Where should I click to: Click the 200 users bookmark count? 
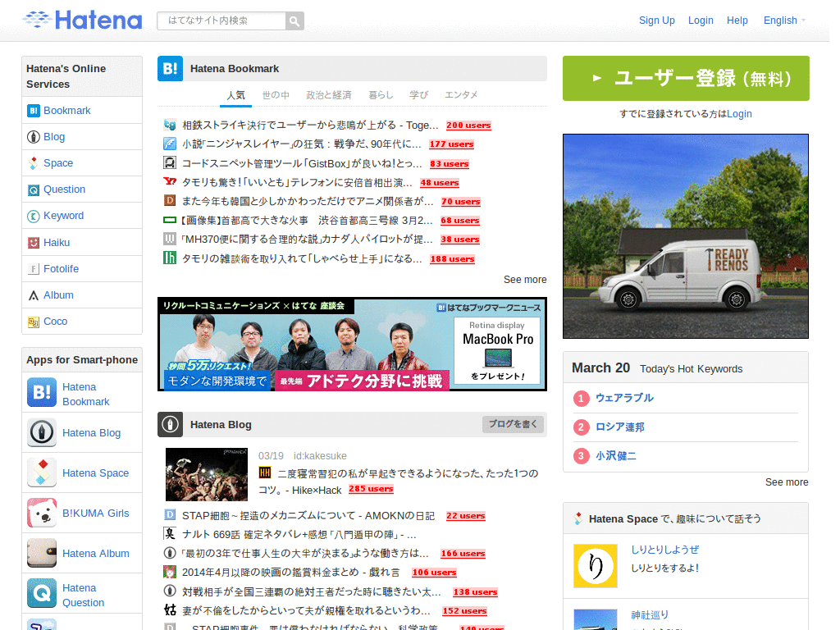coord(468,126)
